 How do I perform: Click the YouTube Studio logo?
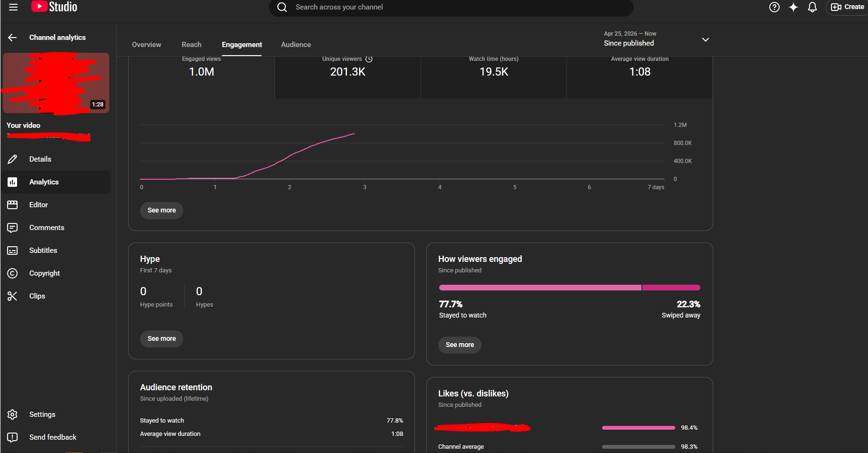(54, 7)
